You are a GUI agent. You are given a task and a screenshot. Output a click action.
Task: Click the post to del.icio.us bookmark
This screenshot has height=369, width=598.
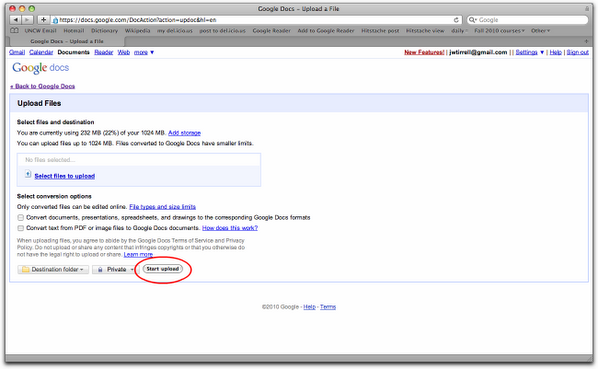222,30
